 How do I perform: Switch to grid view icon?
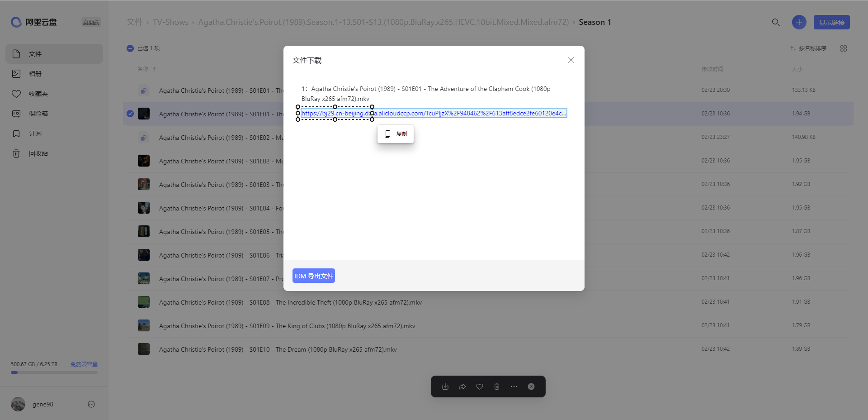844,48
